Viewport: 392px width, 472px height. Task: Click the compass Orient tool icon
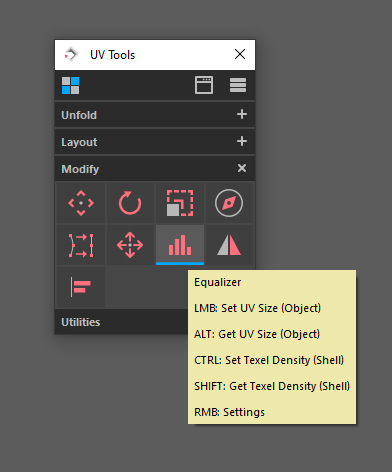pos(229,203)
